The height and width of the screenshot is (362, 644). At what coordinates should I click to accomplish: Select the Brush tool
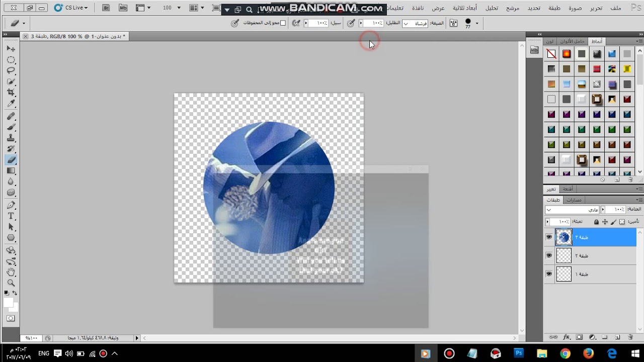11,127
